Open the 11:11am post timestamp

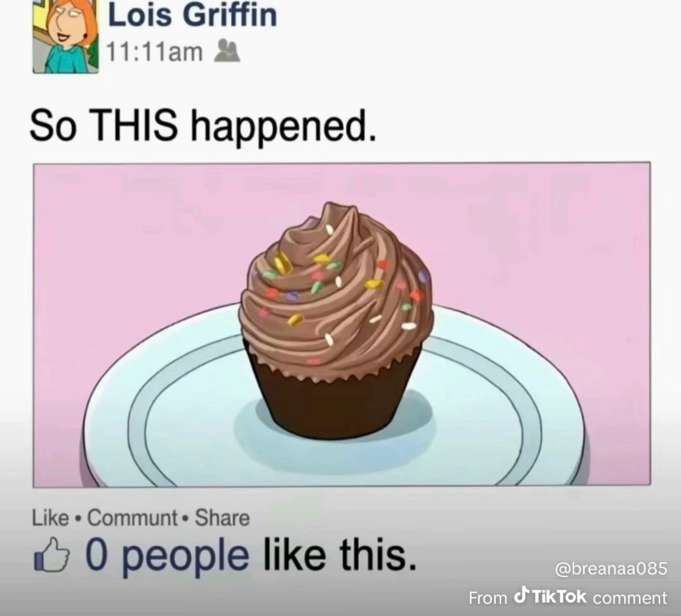tap(155, 52)
